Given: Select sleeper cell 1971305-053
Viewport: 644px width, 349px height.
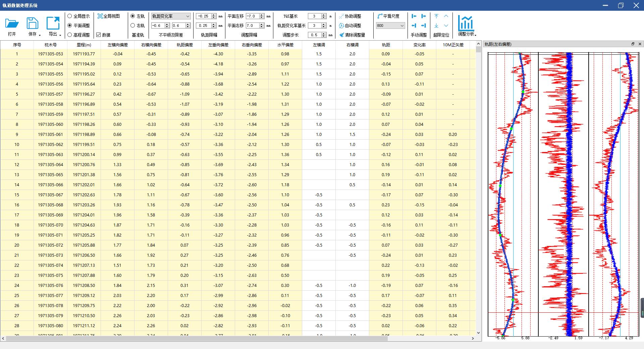Looking at the screenshot, I should tap(50, 54).
